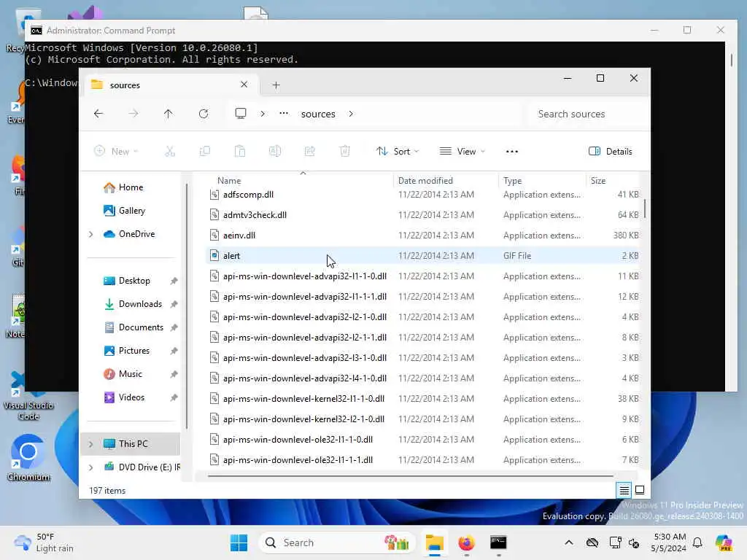Open the toolbar See more (three dots) menu
The height and width of the screenshot is (560, 747).
pyautogui.click(x=512, y=152)
